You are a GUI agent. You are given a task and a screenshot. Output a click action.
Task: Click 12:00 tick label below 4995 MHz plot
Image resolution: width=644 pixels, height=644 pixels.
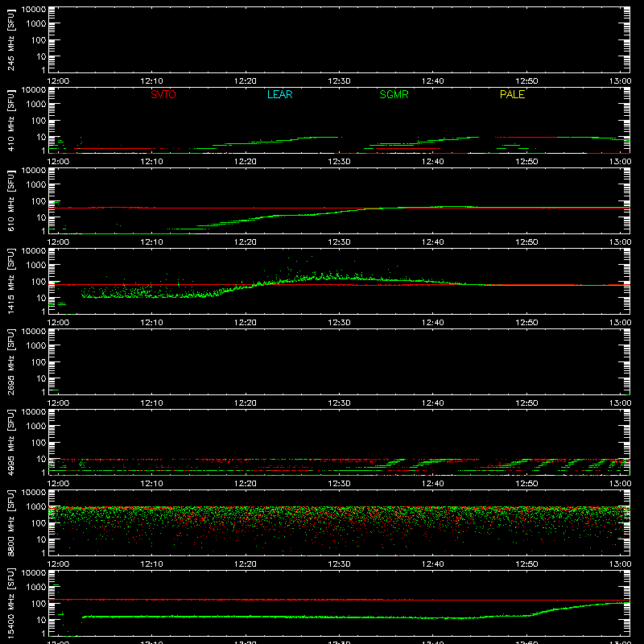coord(58,484)
